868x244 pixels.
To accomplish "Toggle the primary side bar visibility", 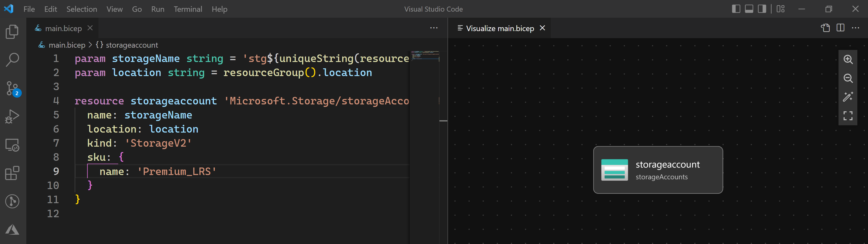I will coord(736,9).
